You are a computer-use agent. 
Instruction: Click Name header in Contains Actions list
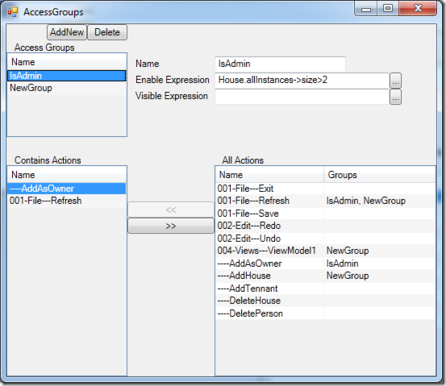(x=67, y=175)
